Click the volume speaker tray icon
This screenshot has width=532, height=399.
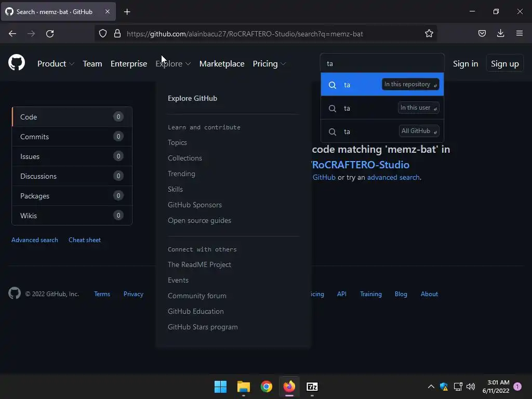(x=471, y=387)
